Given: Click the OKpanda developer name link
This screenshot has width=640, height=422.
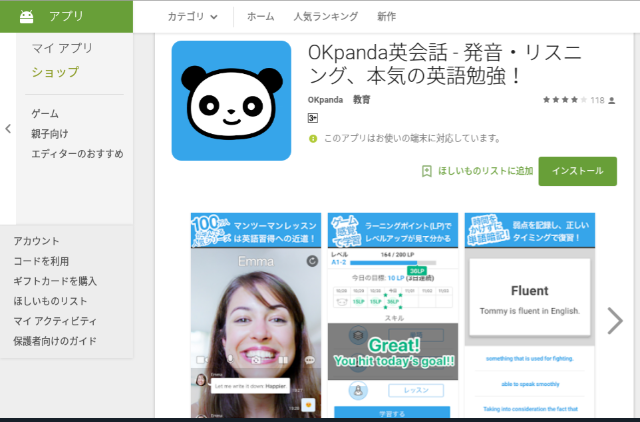Looking at the screenshot, I should (x=325, y=100).
